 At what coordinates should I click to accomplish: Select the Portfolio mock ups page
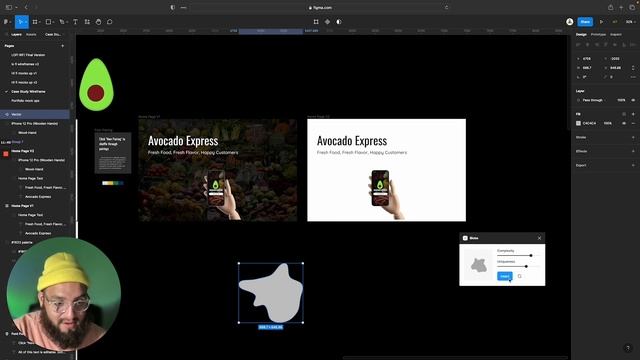[x=25, y=100]
